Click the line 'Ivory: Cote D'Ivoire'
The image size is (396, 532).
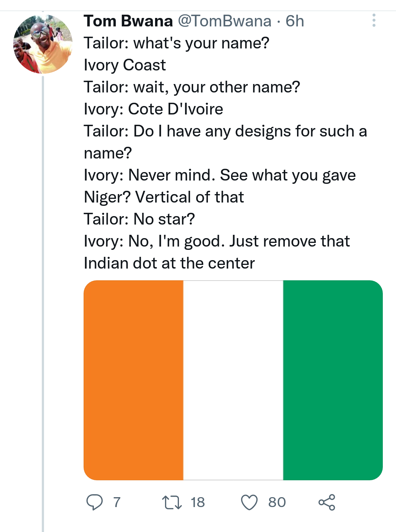pos(153,109)
